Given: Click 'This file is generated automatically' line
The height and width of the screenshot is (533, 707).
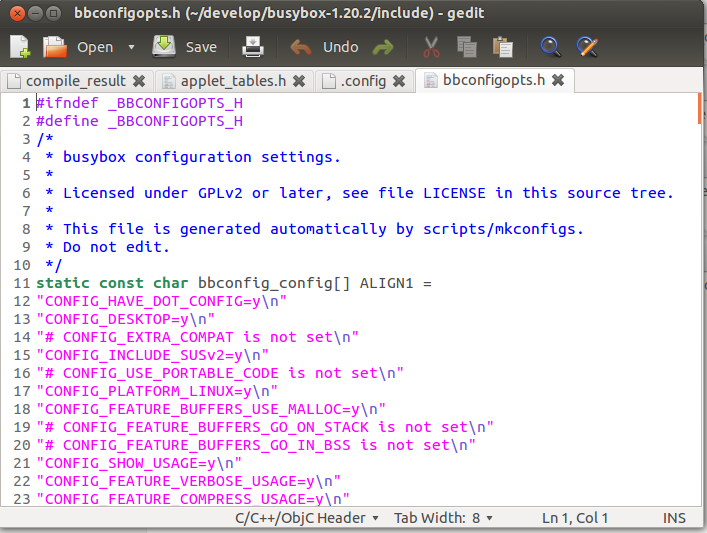Looking at the screenshot, I should [x=314, y=229].
